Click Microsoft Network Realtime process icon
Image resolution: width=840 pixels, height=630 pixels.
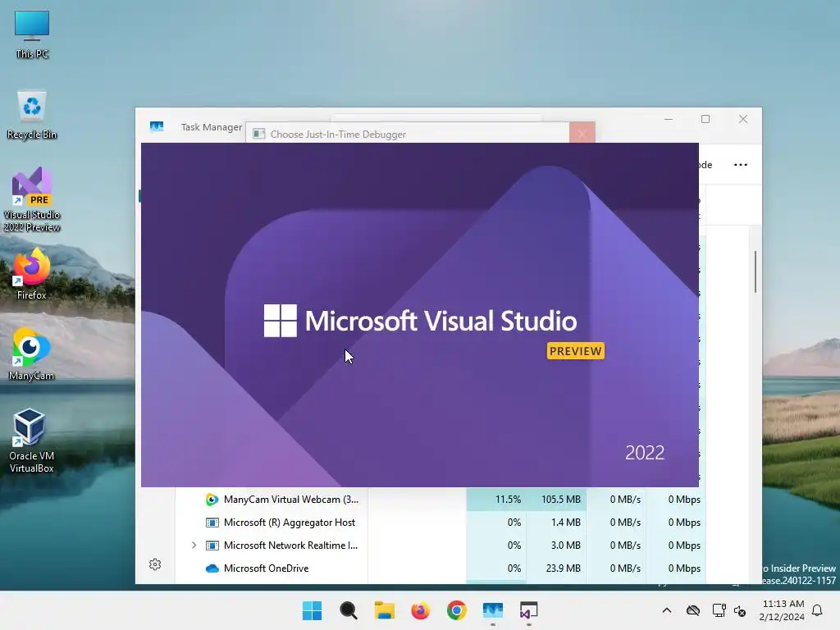(x=212, y=546)
